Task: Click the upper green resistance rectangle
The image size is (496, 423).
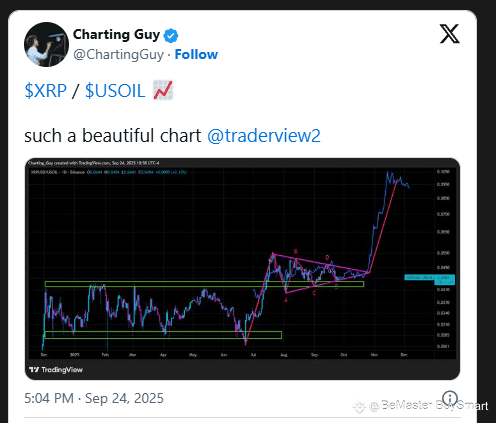Action: click(x=204, y=284)
